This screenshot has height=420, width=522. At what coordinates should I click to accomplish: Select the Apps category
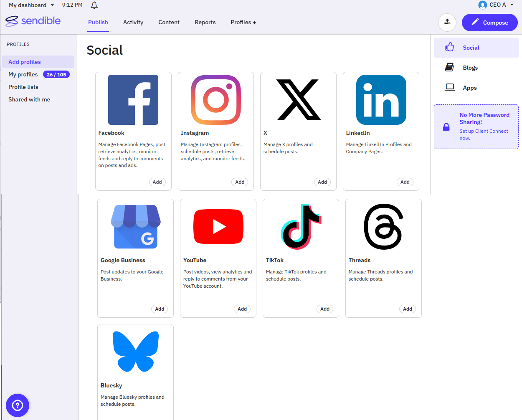pyautogui.click(x=476, y=88)
